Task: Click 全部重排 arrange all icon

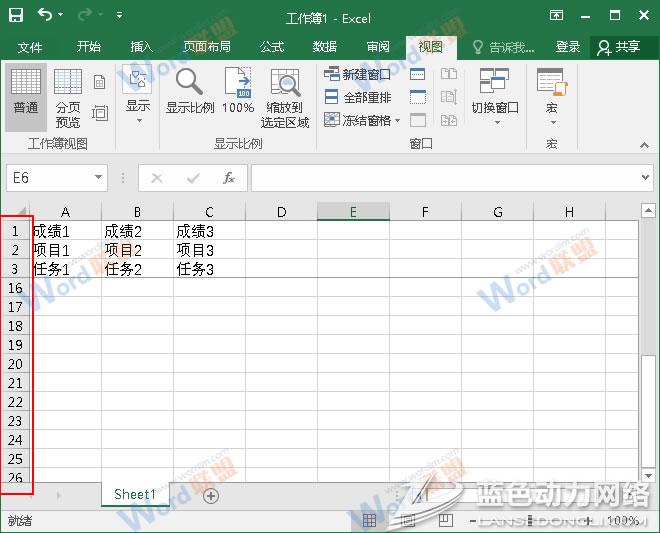Action: (x=358, y=97)
